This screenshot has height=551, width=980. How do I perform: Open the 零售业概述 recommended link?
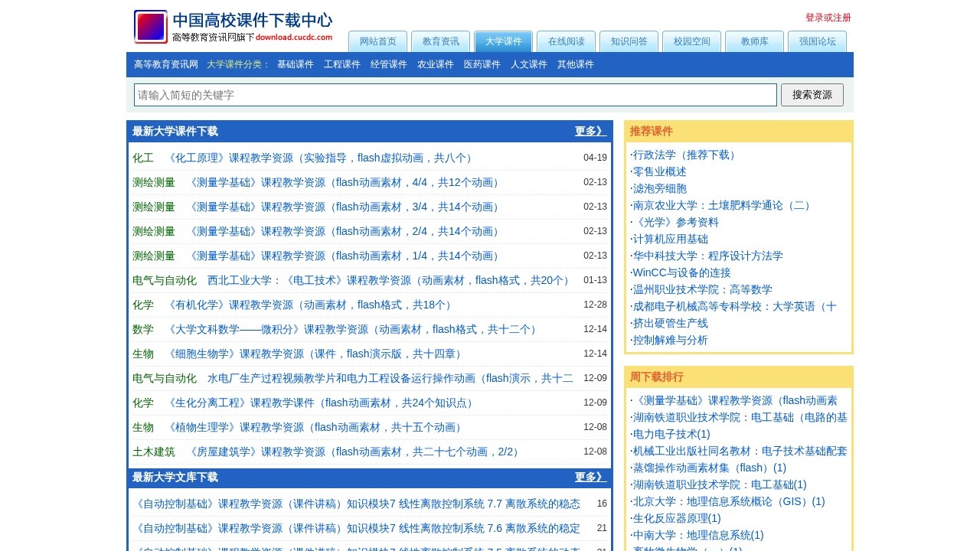(x=660, y=171)
